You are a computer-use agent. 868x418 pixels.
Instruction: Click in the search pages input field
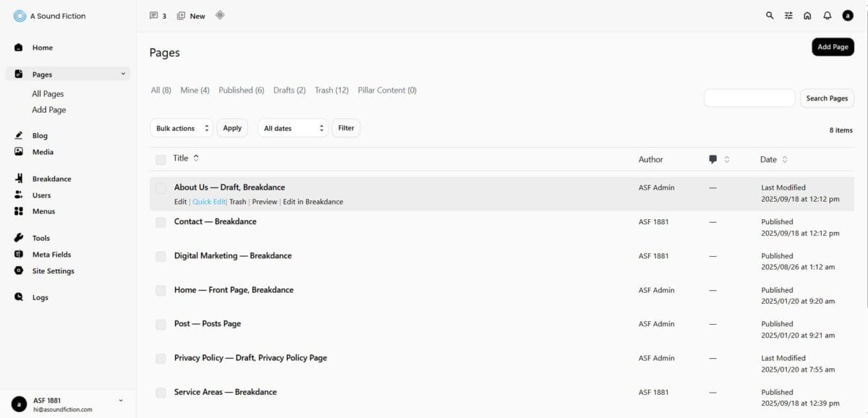(749, 98)
